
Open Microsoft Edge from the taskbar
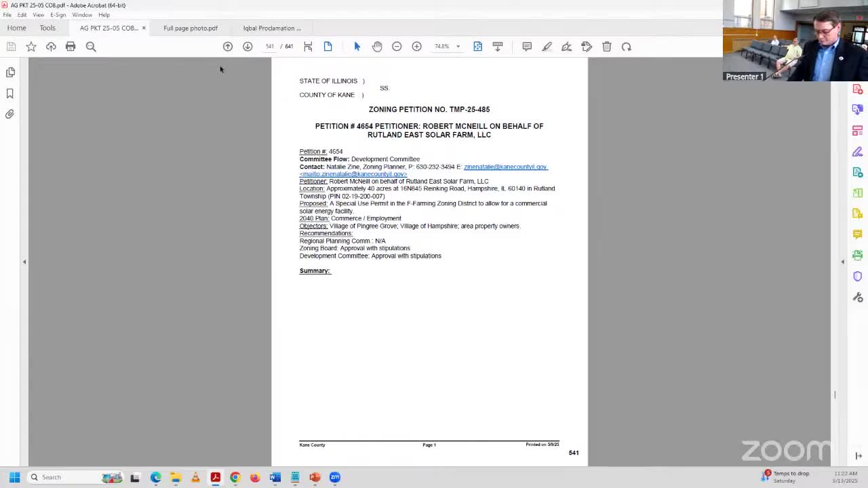[155, 477]
